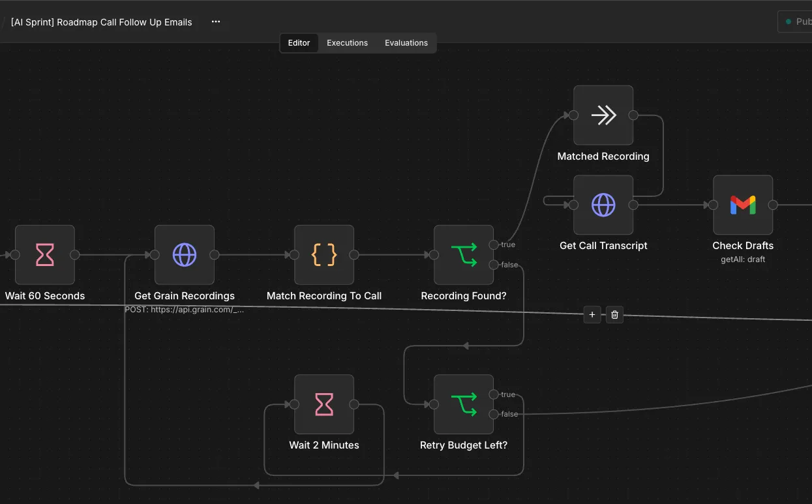Click the Get Call Transcript input connector
Viewport: 812px width, 504px height.
(573, 205)
